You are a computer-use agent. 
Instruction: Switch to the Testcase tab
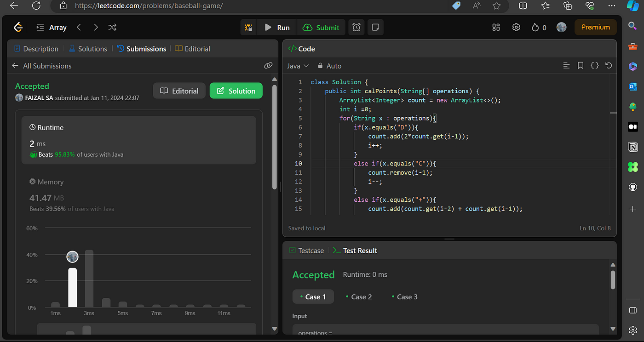pos(306,251)
